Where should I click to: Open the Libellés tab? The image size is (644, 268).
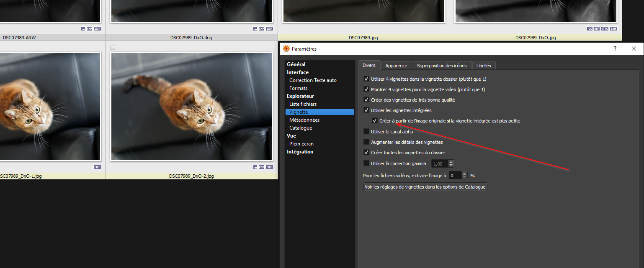(x=484, y=66)
